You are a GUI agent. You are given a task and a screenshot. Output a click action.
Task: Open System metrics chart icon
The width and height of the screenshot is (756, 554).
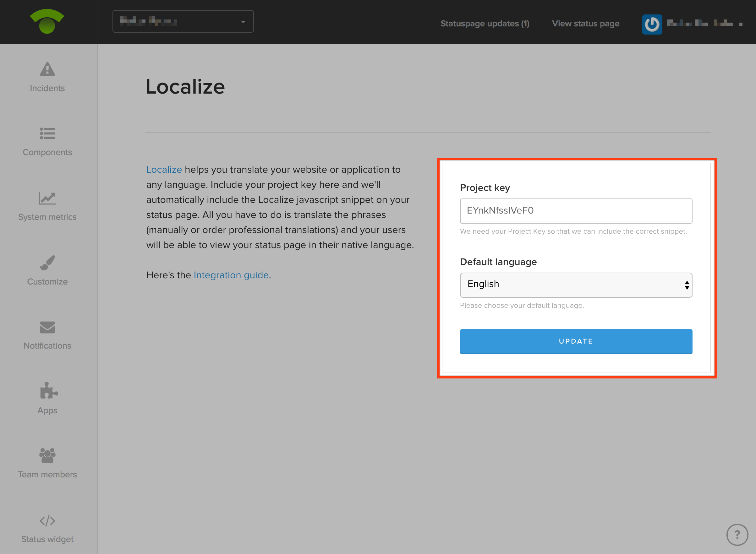[47, 198]
